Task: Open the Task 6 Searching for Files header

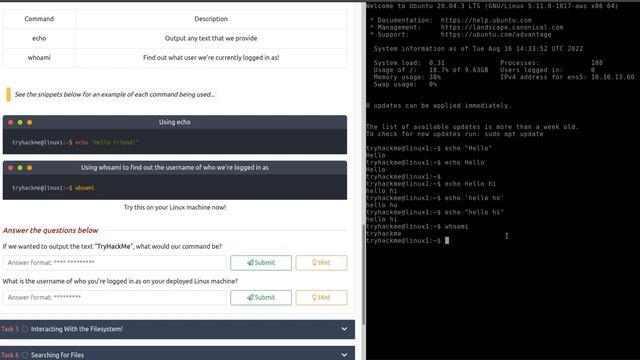Action: (177, 353)
